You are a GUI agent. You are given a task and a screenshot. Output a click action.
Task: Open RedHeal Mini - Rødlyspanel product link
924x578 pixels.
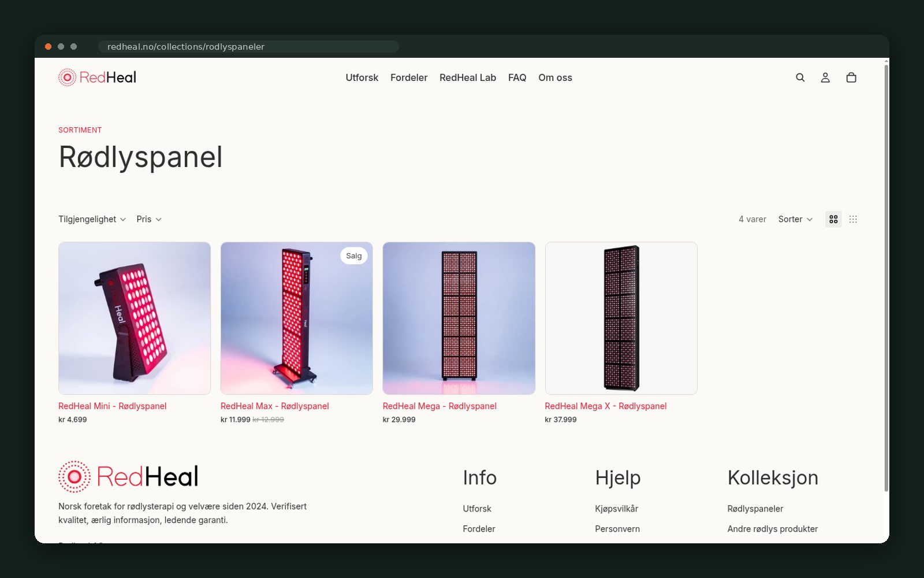113,406
